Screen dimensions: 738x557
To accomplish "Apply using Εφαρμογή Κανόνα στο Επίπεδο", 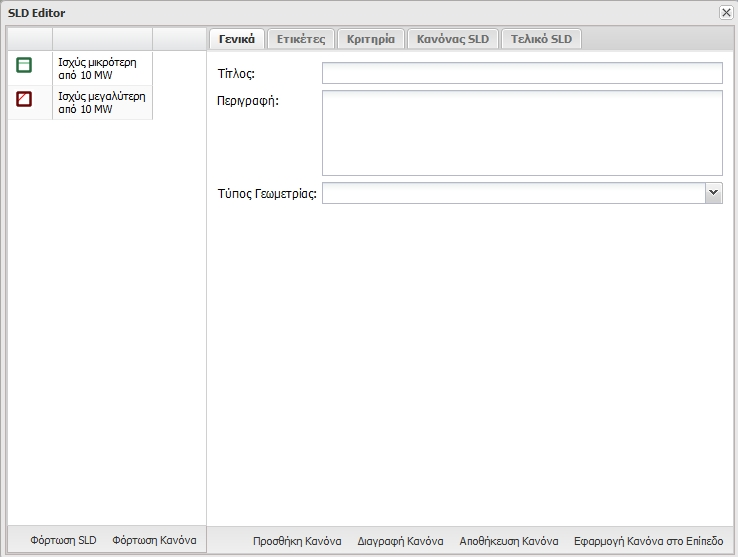I will 641,541.
